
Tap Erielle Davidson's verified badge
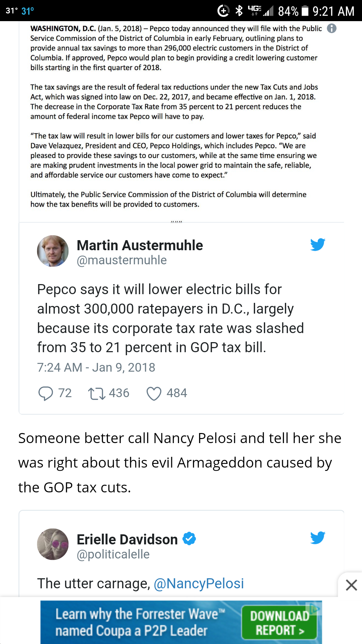189,539
